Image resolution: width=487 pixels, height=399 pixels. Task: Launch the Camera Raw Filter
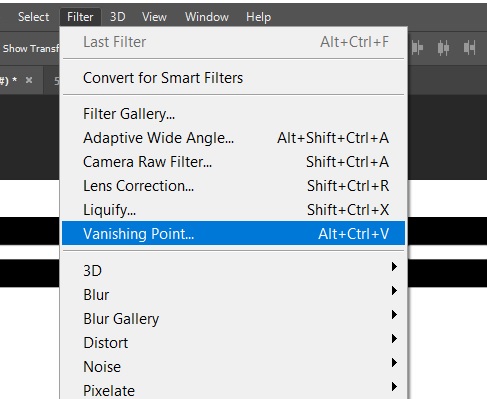[x=234, y=162]
